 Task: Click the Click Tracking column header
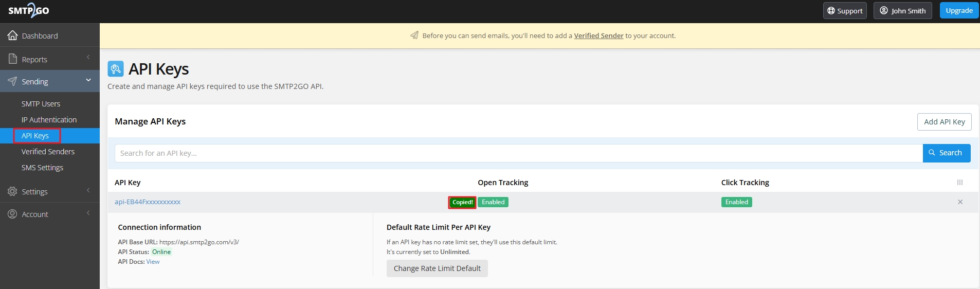(x=745, y=183)
